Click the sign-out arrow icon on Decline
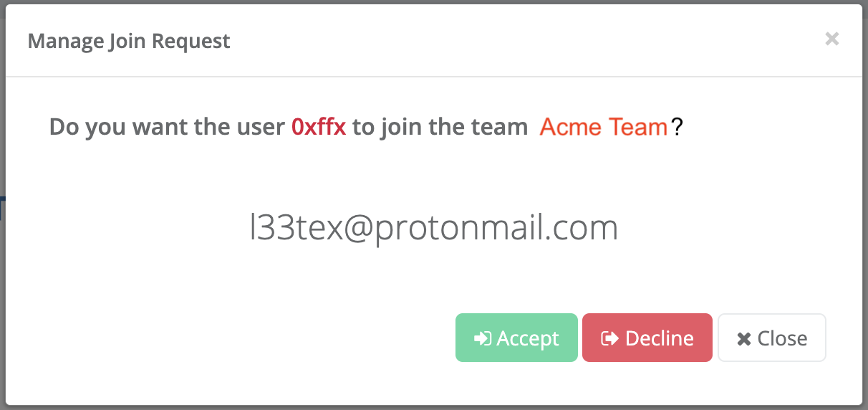Viewport: 868px width, 410px height. (x=609, y=338)
